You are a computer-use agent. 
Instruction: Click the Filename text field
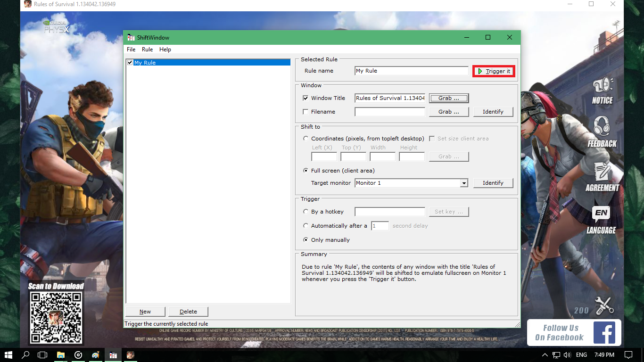[390, 112]
